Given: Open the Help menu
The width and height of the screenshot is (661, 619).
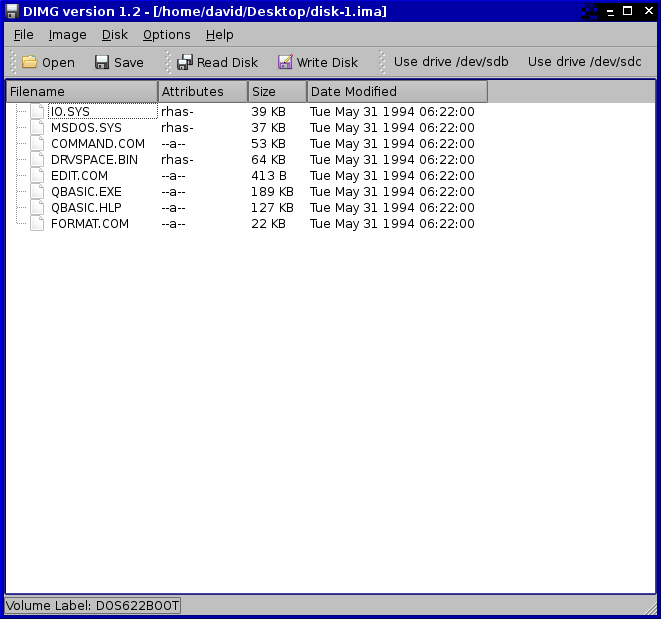Looking at the screenshot, I should point(220,35).
